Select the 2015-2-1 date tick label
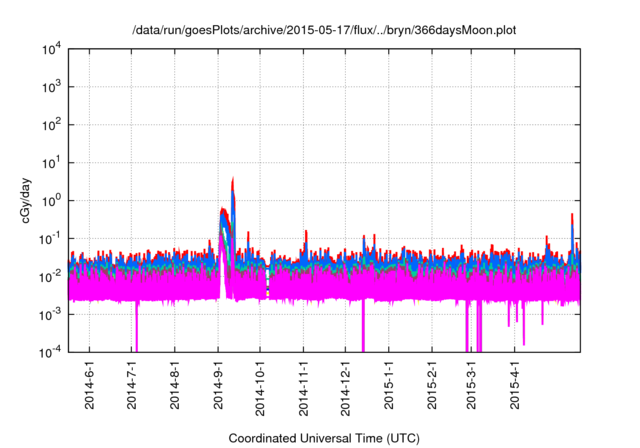The image size is (640, 448). coord(432,388)
